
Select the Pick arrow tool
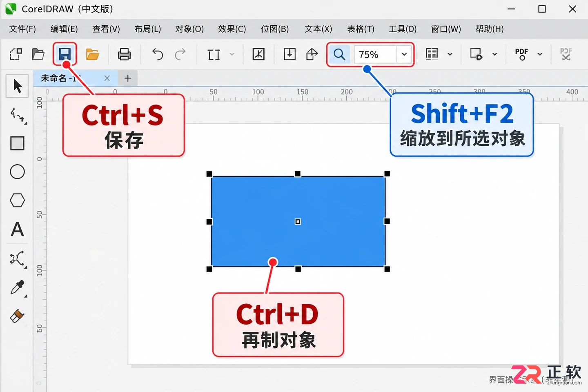[17, 86]
